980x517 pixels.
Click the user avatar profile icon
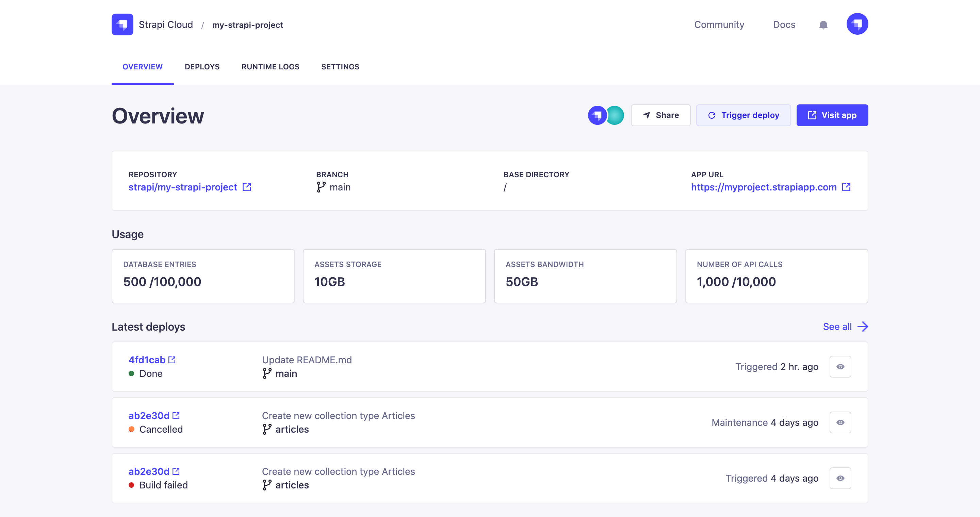tap(857, 24)
